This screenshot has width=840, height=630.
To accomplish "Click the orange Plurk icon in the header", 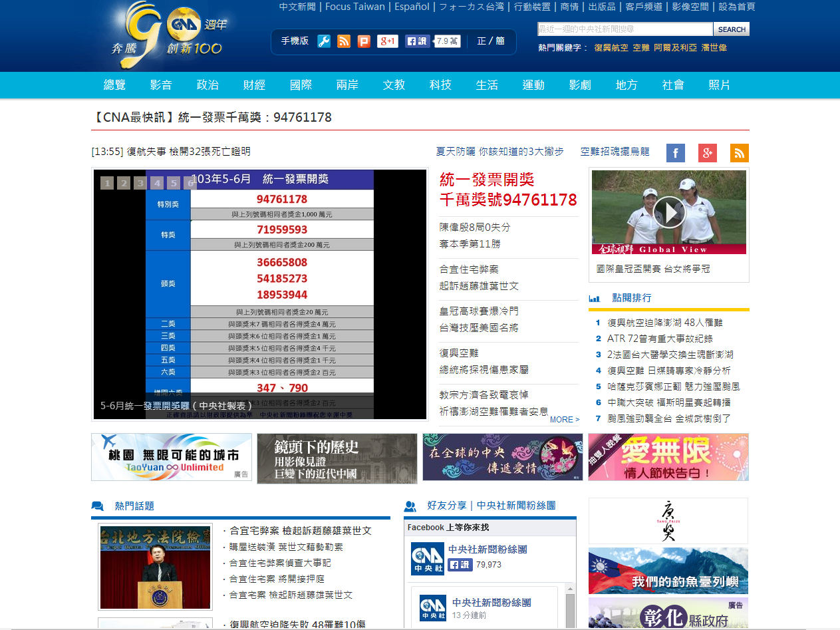I will tap(364, 41).
